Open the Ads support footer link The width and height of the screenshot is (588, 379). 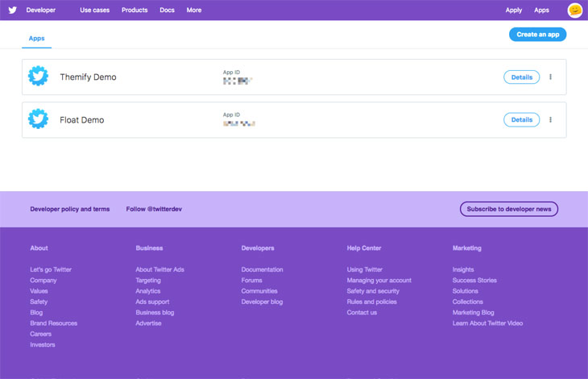coord(152,302)
